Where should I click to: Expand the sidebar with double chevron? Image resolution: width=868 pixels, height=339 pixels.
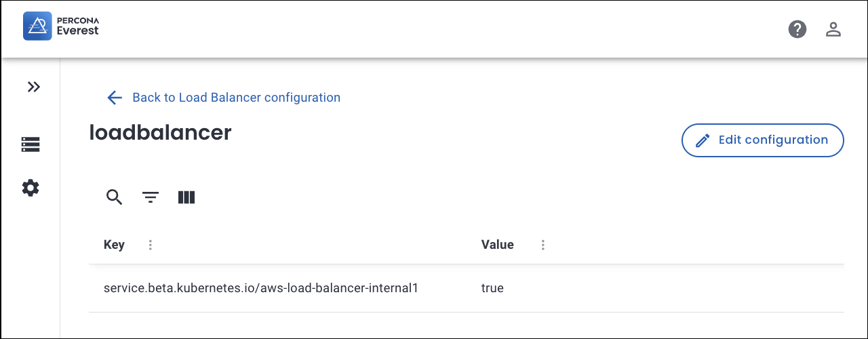(33, 87)
